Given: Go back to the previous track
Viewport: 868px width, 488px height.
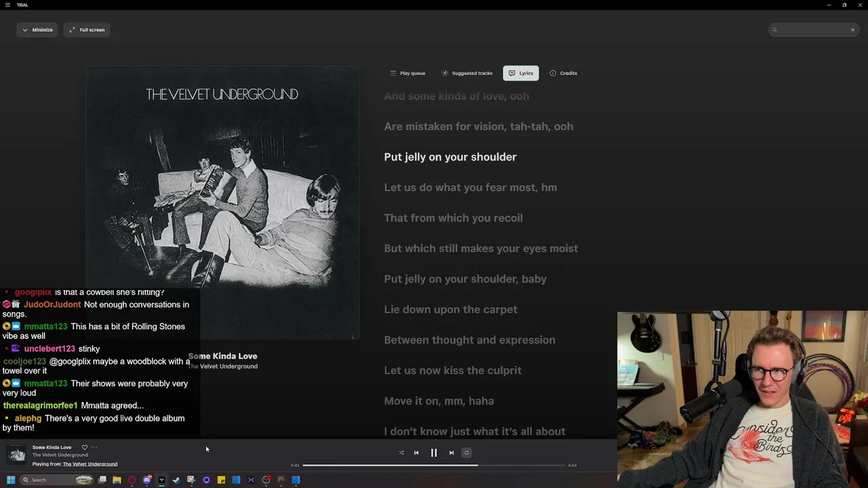Looking at the screenshot, I should point(416,453).
